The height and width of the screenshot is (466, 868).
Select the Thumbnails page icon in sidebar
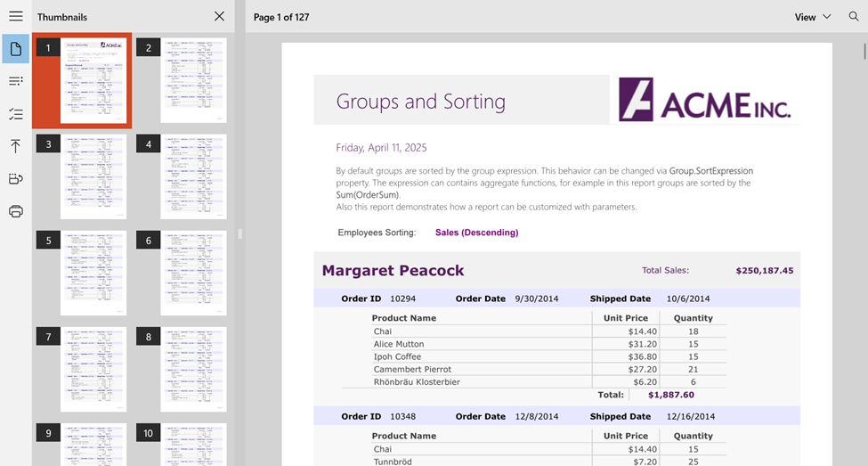[15, 49]
